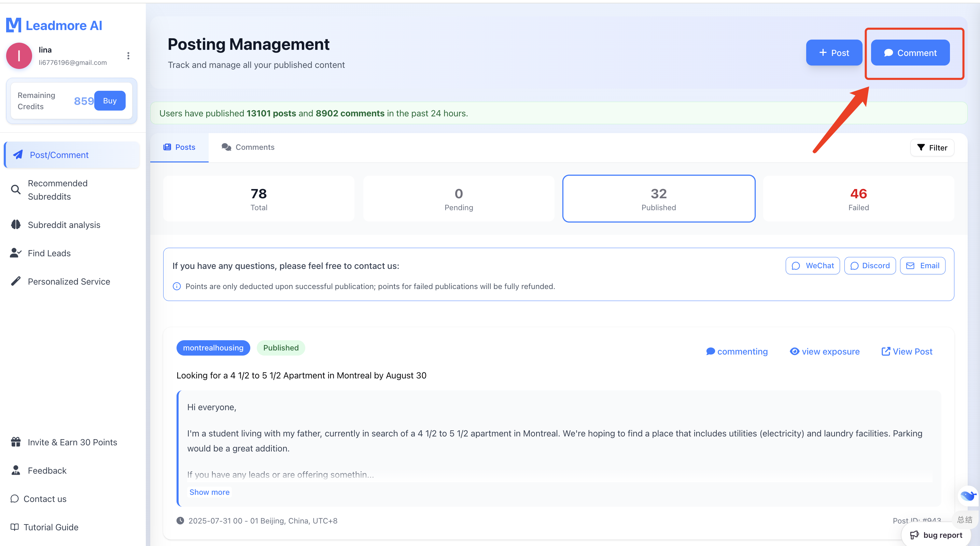Click the Buy credits button
The width and height of the screenshot is (980, 546).
pos(110,101)
